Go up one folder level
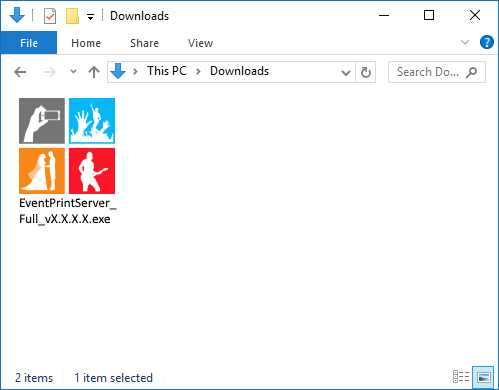Image resolution: width=499 pixels, height=390 pixels. click(x=94, y=72)
